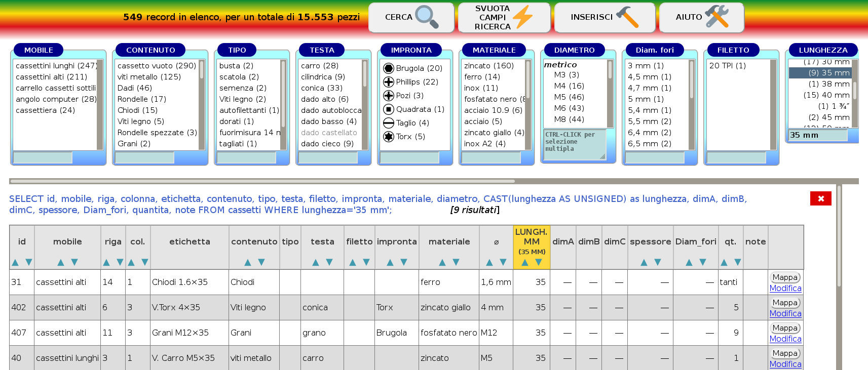Select the Quadrata square imprint option
This screenshot has height=370, width=868.
click(x=413, y=109)
